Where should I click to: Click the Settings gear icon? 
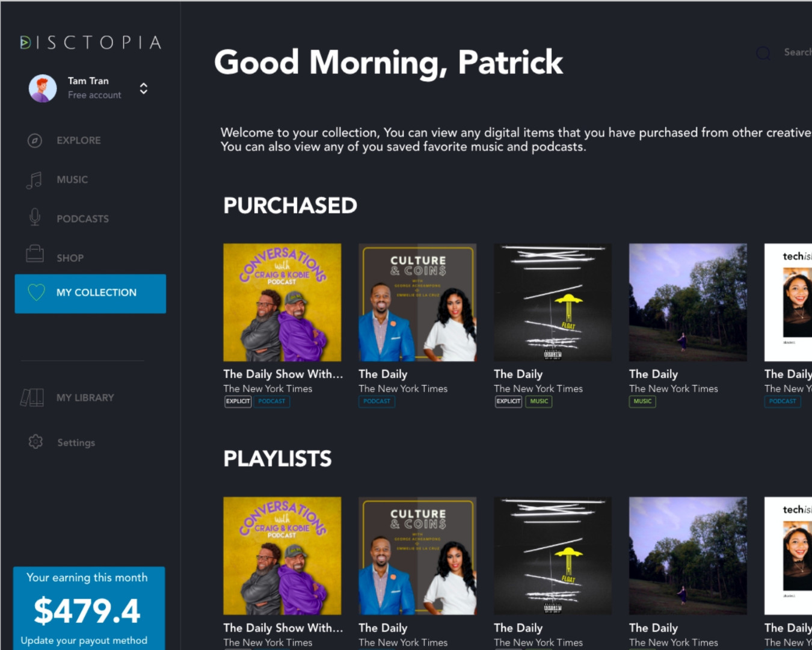point(35,442)
